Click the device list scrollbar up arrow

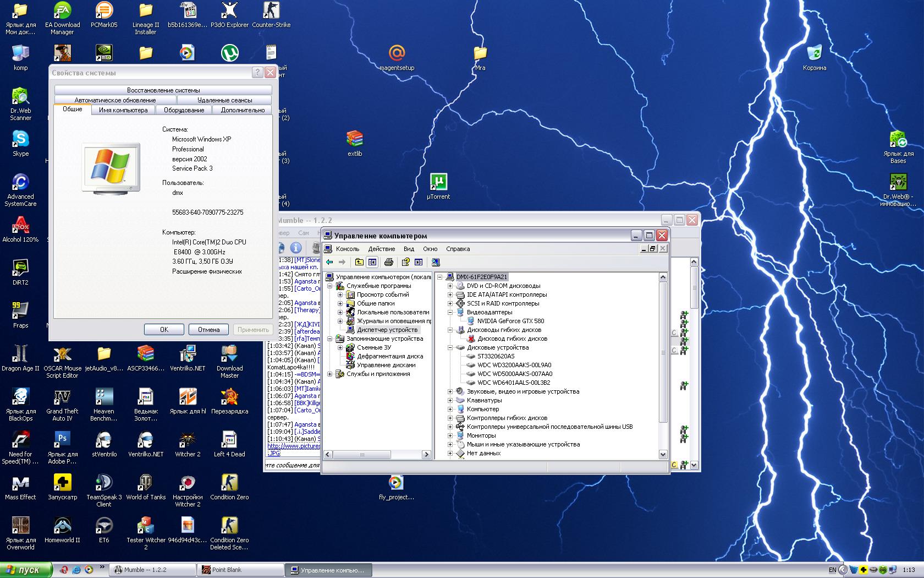[x=663, y=277]
